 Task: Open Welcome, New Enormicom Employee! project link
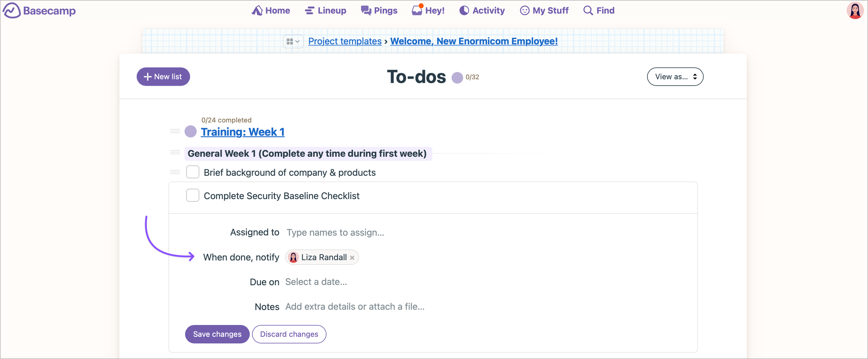pos(474,41)
